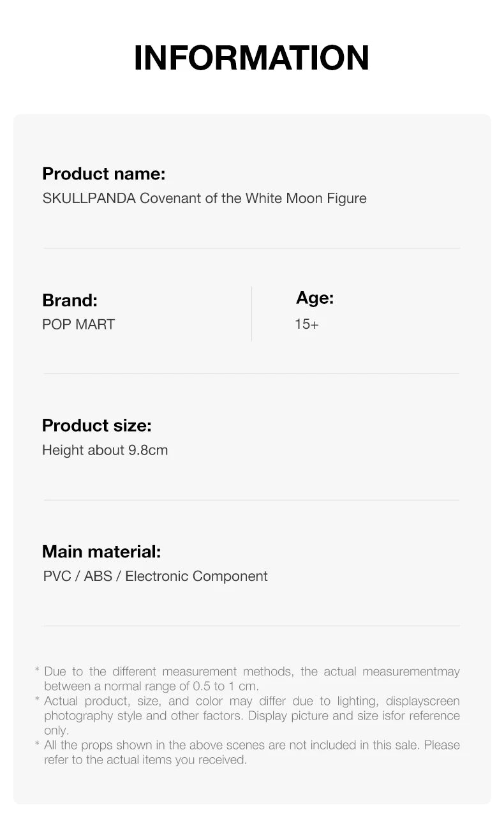The image size is (504, 828).
Task: Select the PVC / ABS / Electronic Component text
Action: [x=155, y=576]
